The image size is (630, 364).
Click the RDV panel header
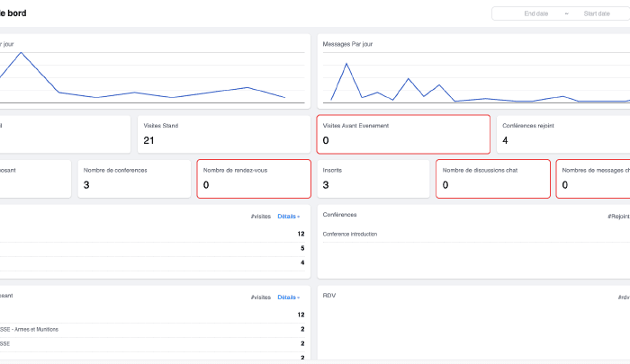click(328, 295)
